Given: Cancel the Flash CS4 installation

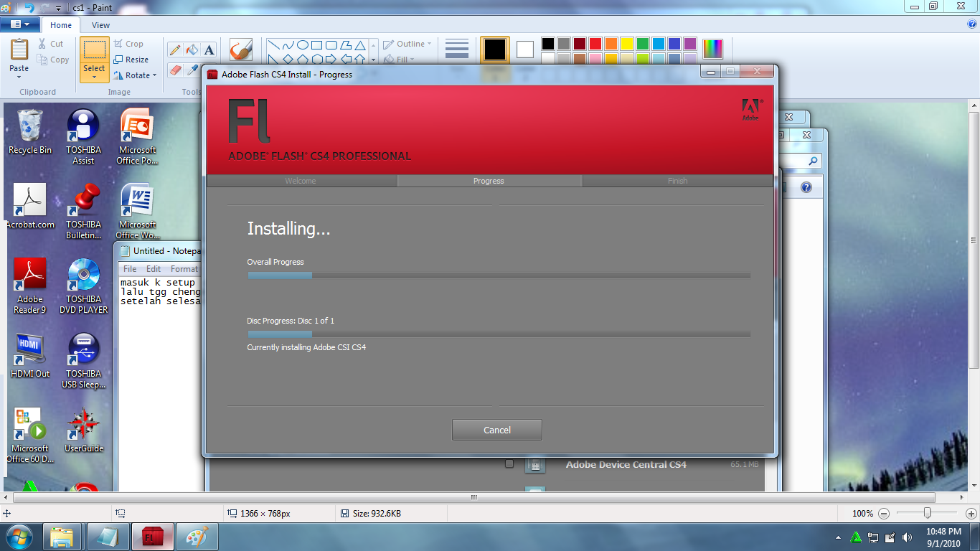Looking at the screenshot, I should (496, 430).
